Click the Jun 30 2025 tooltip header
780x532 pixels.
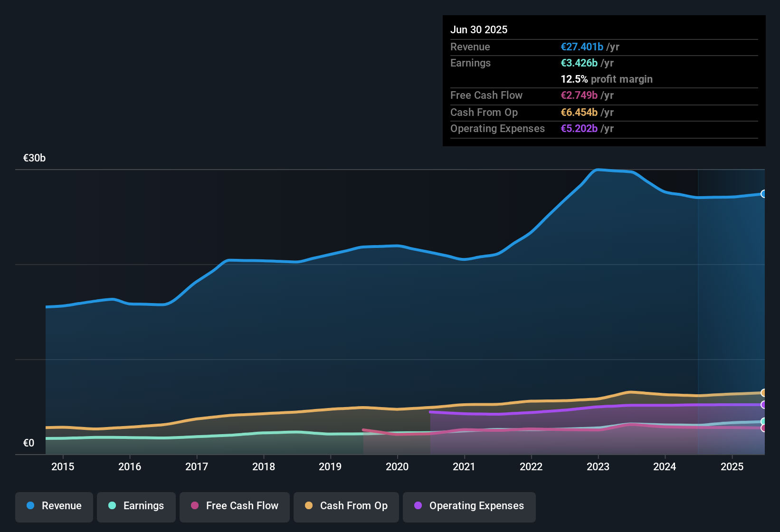click(x=479, y=29)
